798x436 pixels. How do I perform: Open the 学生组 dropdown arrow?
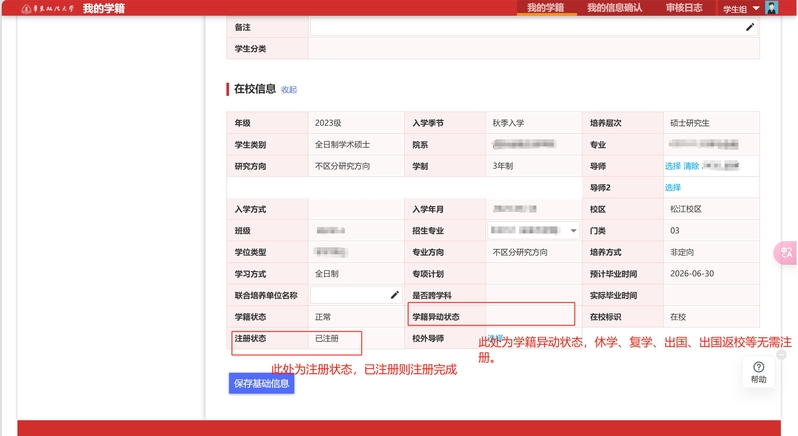[x=756, y=8]
